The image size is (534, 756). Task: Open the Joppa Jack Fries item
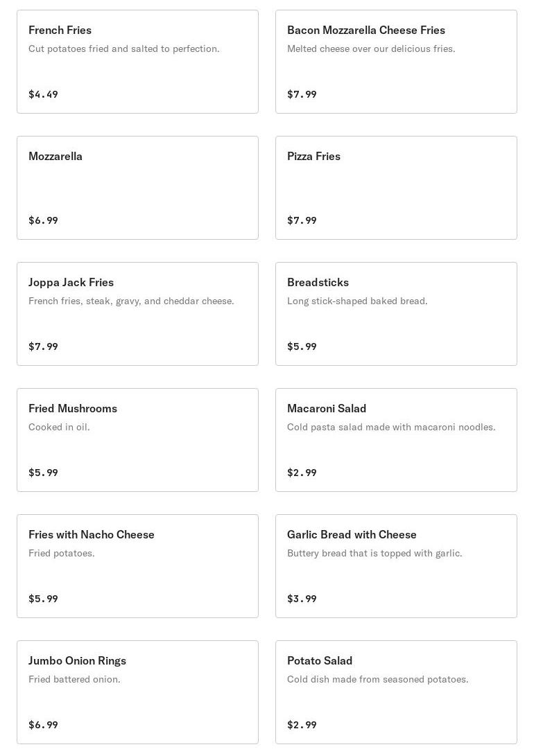pyautogui.click(x=137, y=314)
